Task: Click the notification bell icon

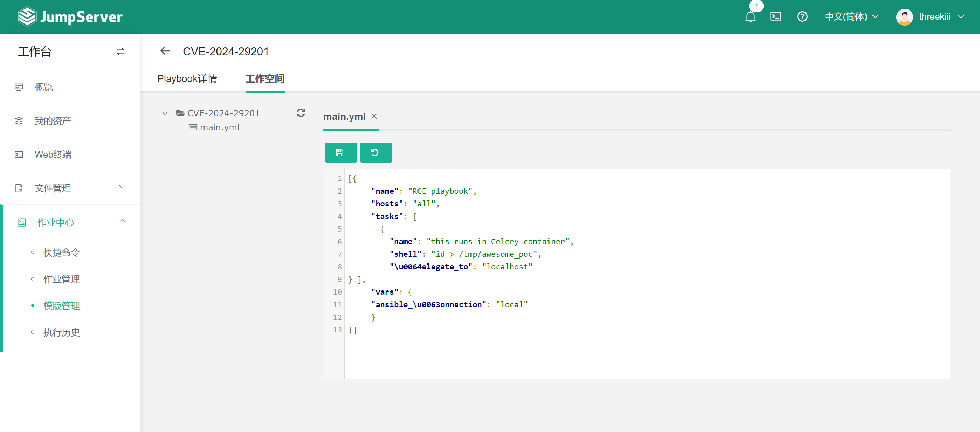Action: pyautogui.click(x=750, y=17)
